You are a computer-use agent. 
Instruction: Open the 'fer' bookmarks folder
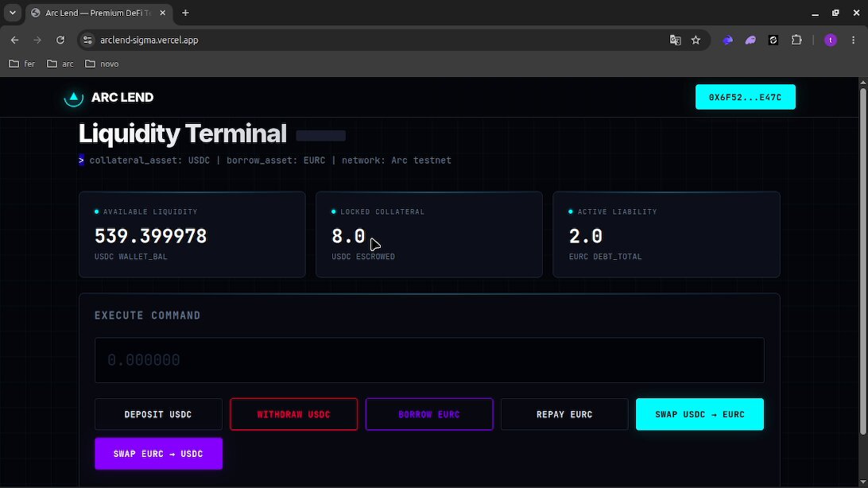pos(22,64)
